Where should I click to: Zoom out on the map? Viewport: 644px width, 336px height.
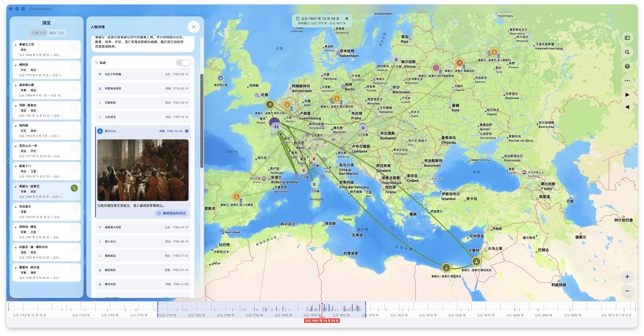click(x=627, y=291)
